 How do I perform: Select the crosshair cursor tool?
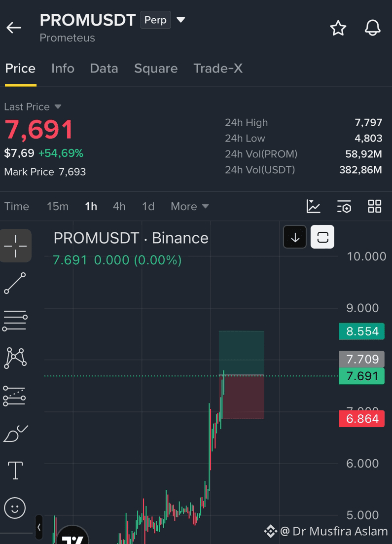click(15, 246)
